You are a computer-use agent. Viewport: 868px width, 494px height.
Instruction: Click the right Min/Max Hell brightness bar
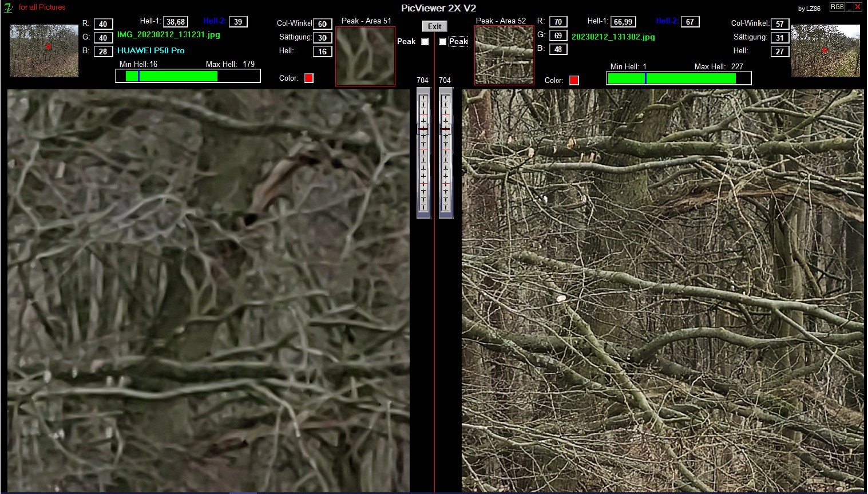[679, 78]
